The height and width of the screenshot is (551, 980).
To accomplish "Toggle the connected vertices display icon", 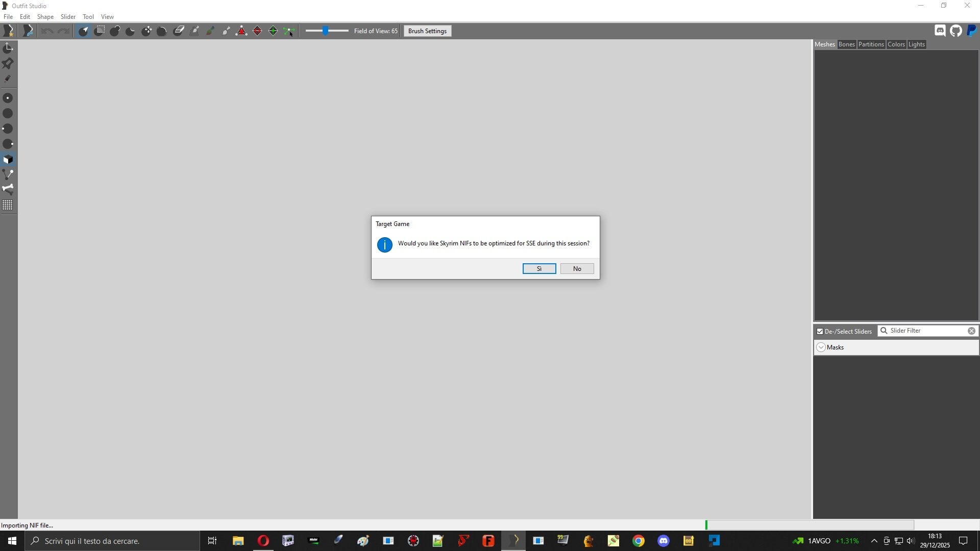I will point(8,174).
